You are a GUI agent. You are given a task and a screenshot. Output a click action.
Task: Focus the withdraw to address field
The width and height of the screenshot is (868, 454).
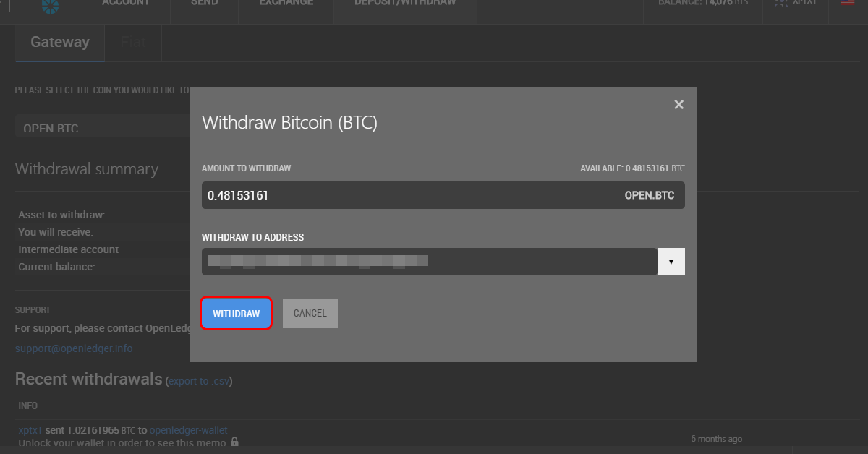[x=430, y=262]
